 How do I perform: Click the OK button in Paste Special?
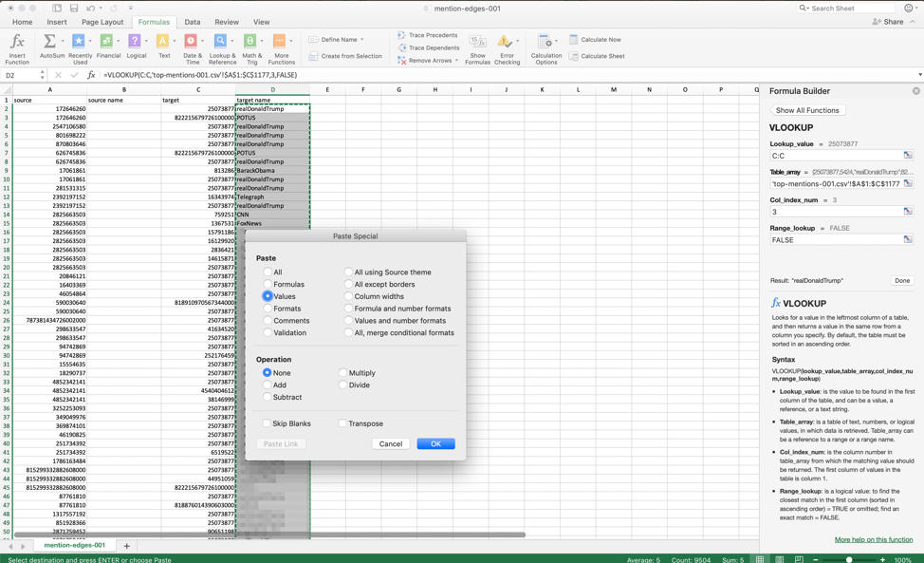coord(435,443)
